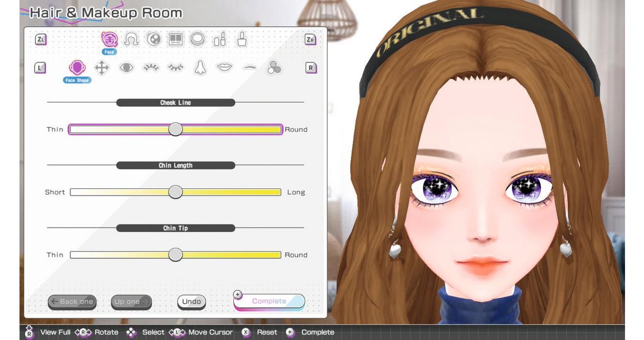Click the Chin Tip slider handle
This screenshot has height=340, width=644.
175,254
